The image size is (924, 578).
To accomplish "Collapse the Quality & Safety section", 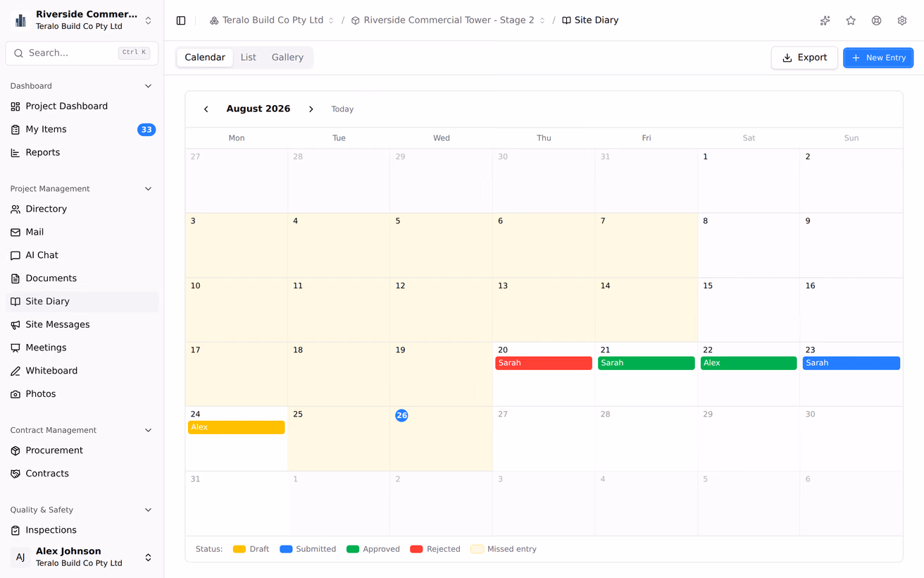I will (x=148, y=510).
